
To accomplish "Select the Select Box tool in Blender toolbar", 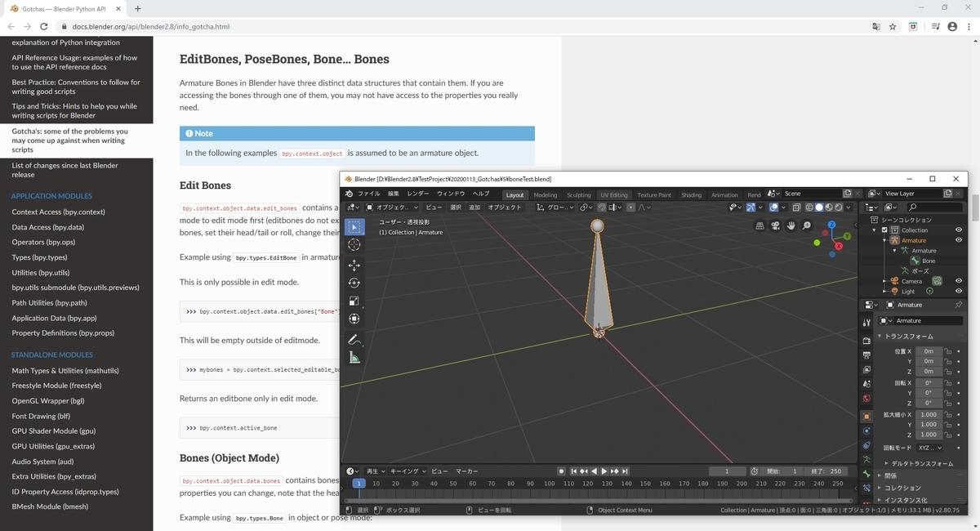I will pyautogui.click(x=354, y=226).
